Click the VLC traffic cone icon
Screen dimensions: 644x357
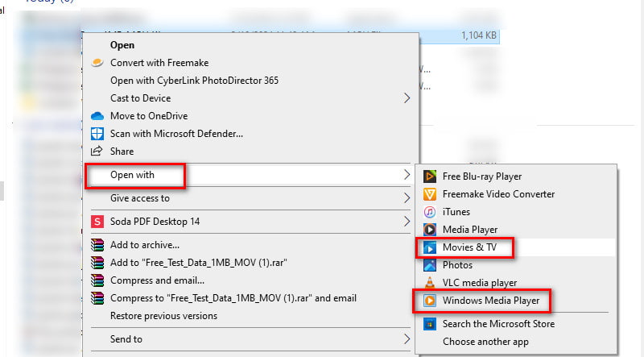(430, 283)
